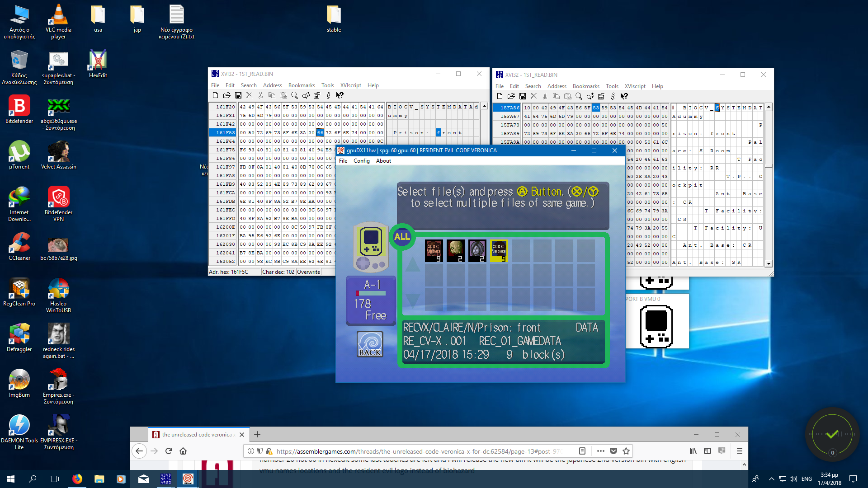
Task: Close the unreleased code veronica tab
Action: pyautogui.click(x=242, y=435)
